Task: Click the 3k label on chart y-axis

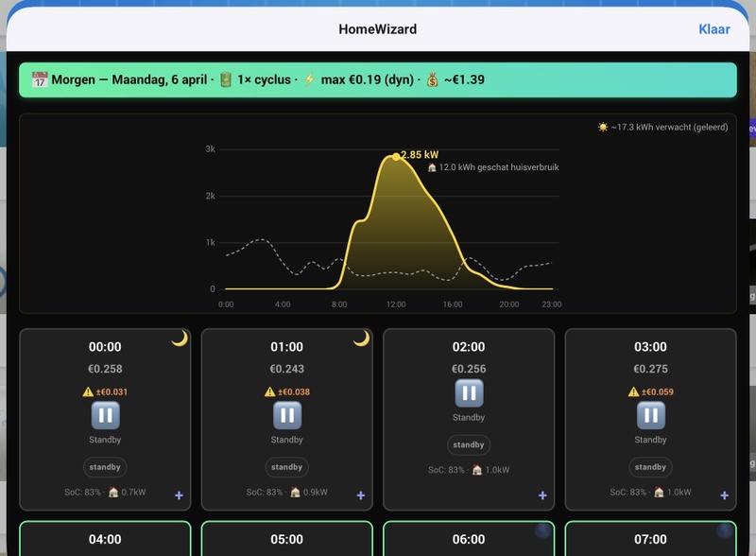Action: (x=210, y=149)
